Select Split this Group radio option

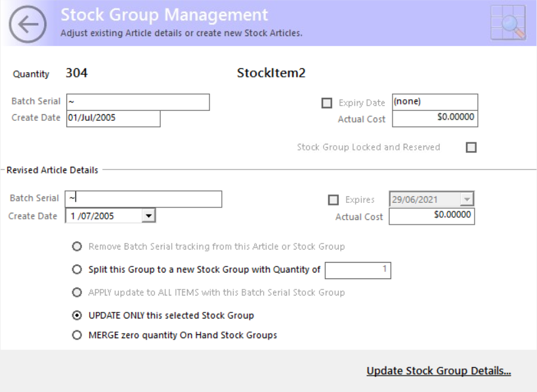(77, 269)
